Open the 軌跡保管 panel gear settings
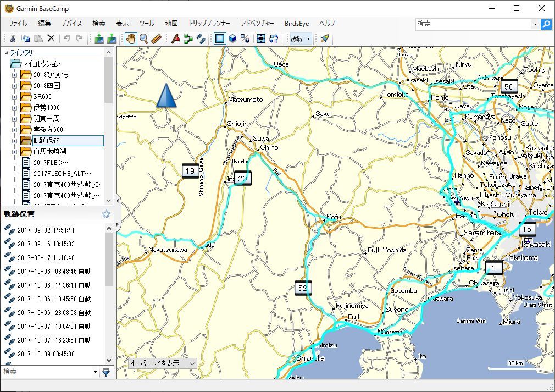The height and width of the screenshot is (392, 555). (106, 214)
